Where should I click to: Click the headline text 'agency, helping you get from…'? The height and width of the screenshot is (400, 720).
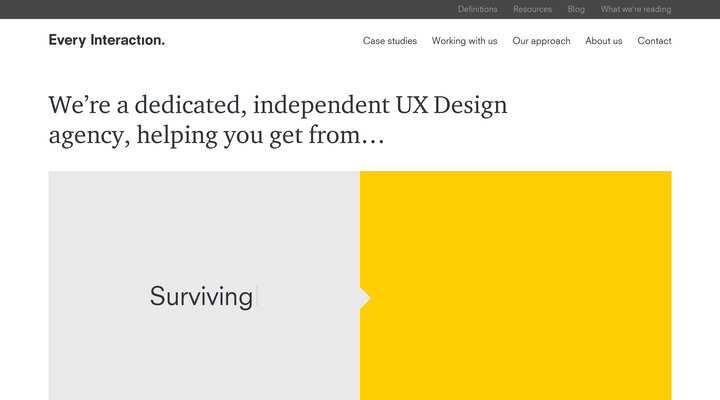[x=216, y=135]
